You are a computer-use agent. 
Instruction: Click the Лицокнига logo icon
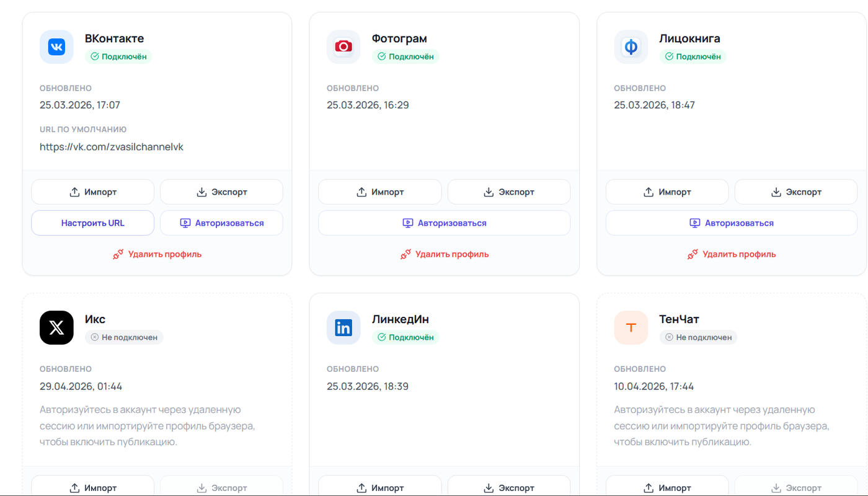point(631,47)
